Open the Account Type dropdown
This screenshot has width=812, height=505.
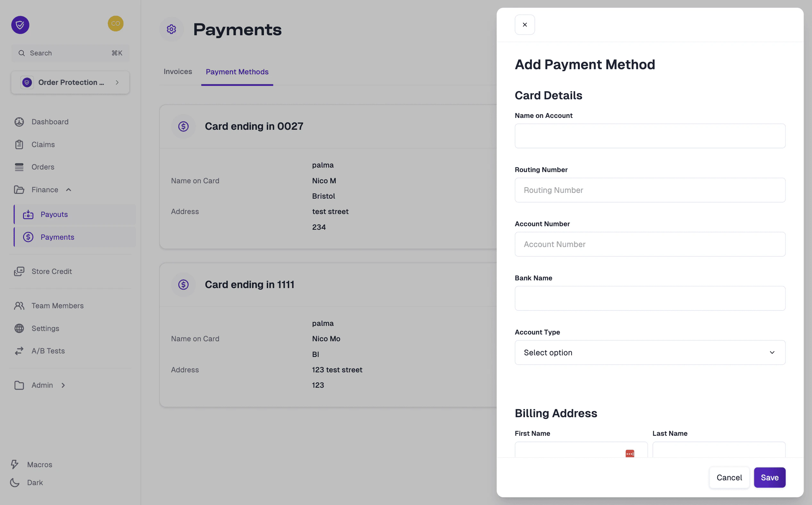pos(649,352)
